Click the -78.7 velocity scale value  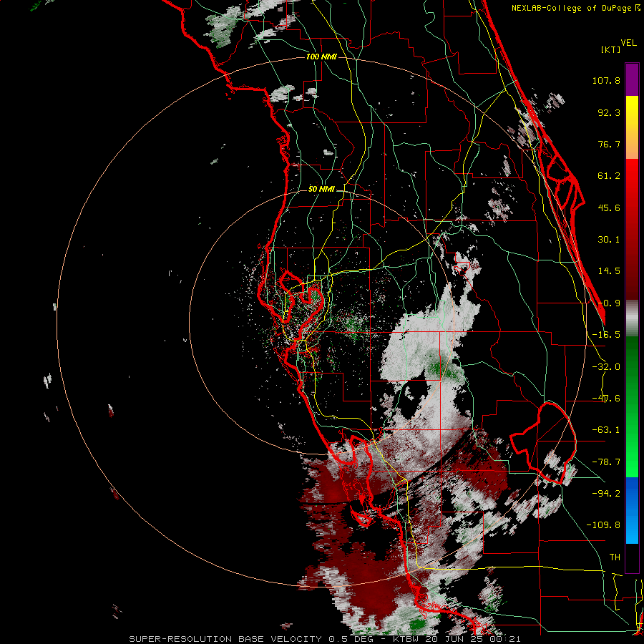click(606, 462)
